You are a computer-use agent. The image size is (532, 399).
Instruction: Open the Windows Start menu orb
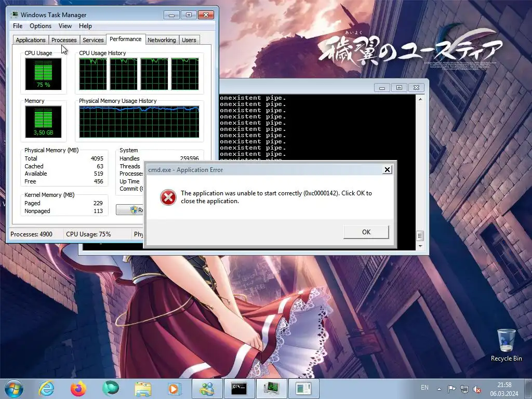tap(14, 389)
